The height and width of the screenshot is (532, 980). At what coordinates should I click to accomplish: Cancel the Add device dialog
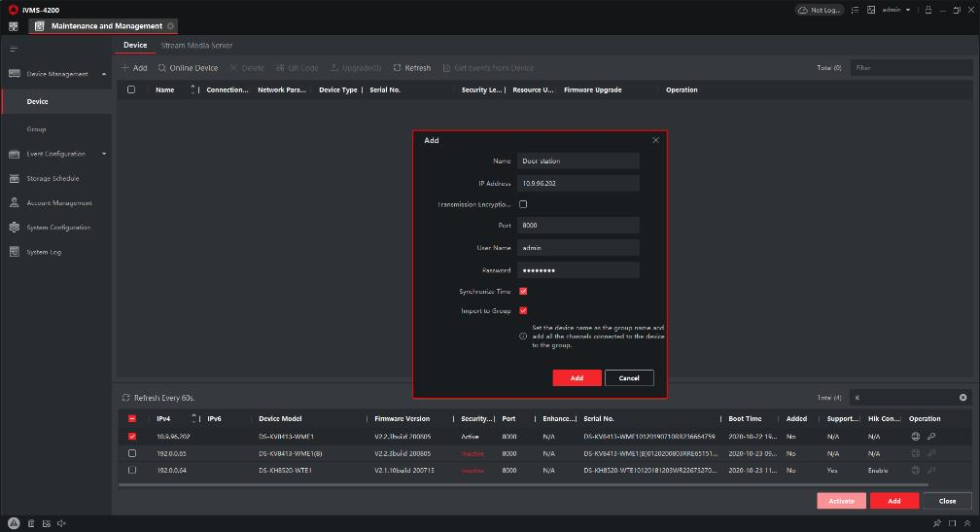click(x=629, y=377)
